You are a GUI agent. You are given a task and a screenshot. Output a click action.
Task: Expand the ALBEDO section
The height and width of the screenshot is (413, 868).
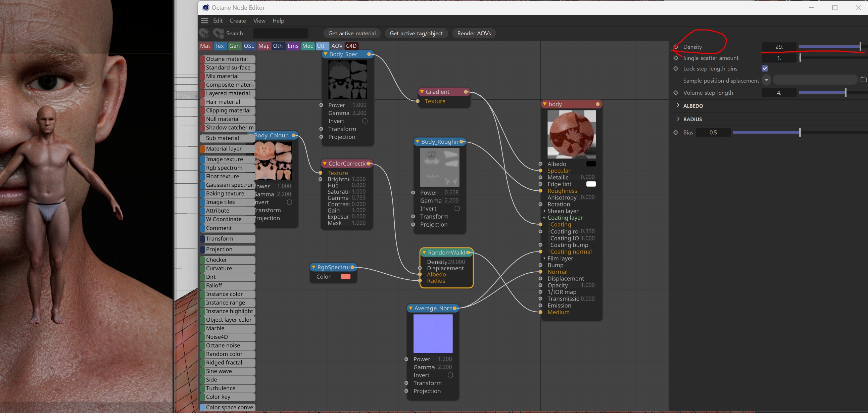[678, 105]
